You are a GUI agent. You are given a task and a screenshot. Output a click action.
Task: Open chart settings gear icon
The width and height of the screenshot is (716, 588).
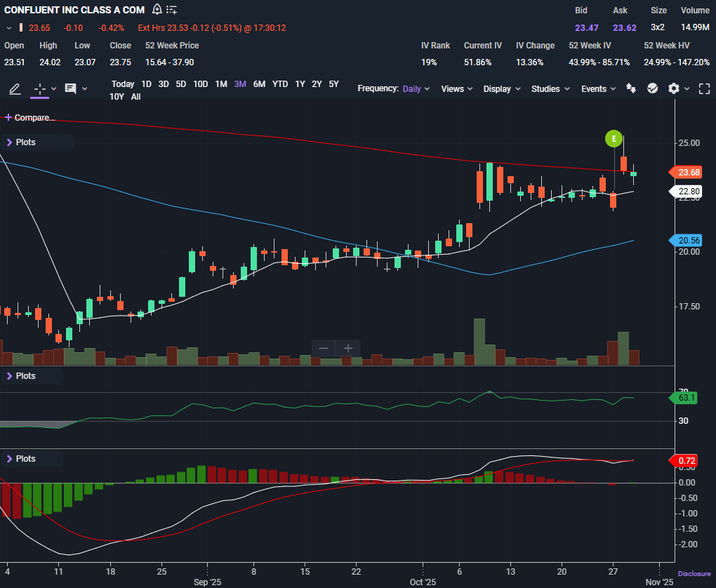[x=674, y=88]
